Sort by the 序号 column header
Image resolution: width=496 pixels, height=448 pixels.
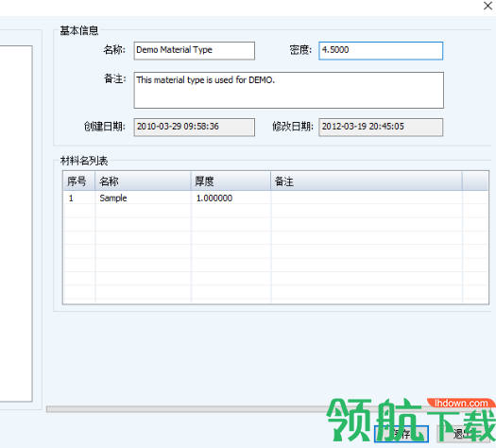click(79, 181)
